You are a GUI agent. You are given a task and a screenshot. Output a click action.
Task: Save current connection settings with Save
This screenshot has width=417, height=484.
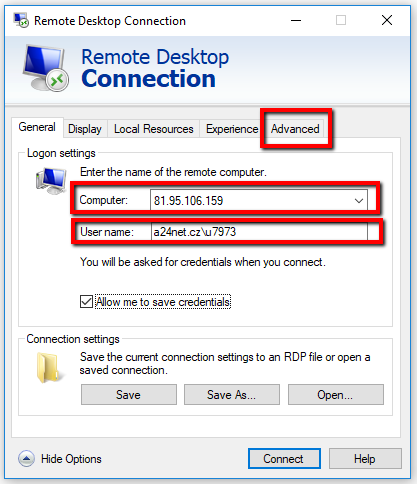click(x=129, y=395)
